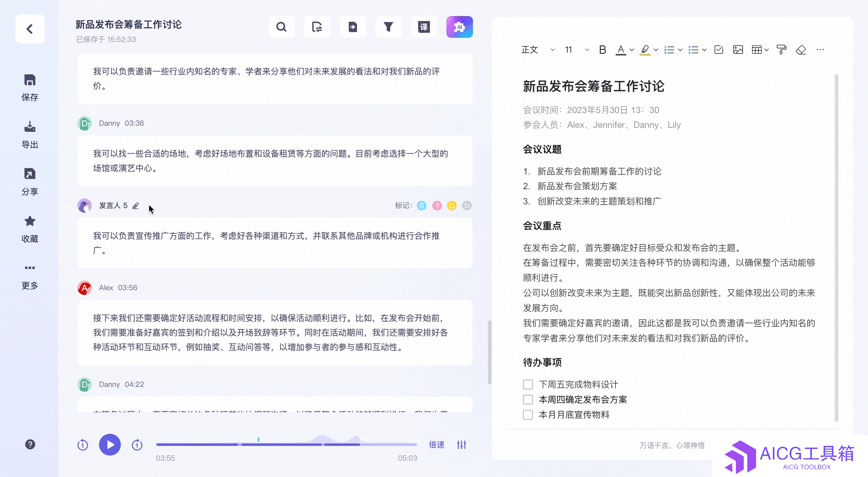Click the transcript panel vertical scrollbar
868x477 pixels.
click(x=490, y=352)
